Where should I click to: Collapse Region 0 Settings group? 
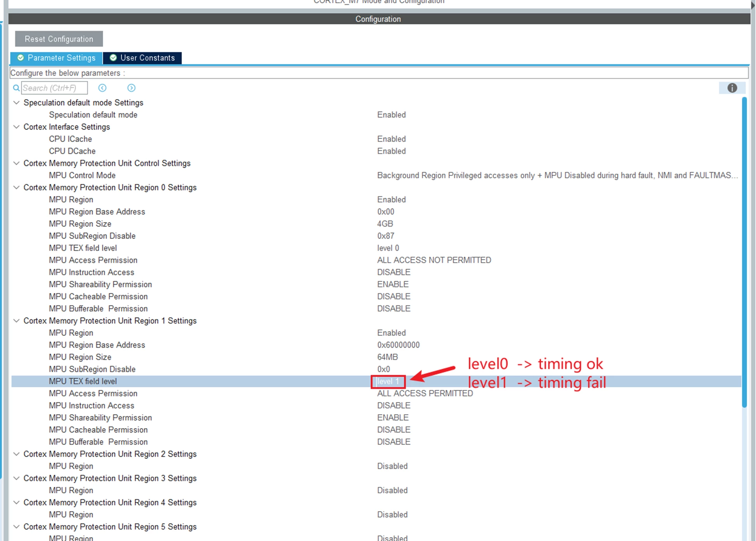pyautogui.click(x=16, y=187)
